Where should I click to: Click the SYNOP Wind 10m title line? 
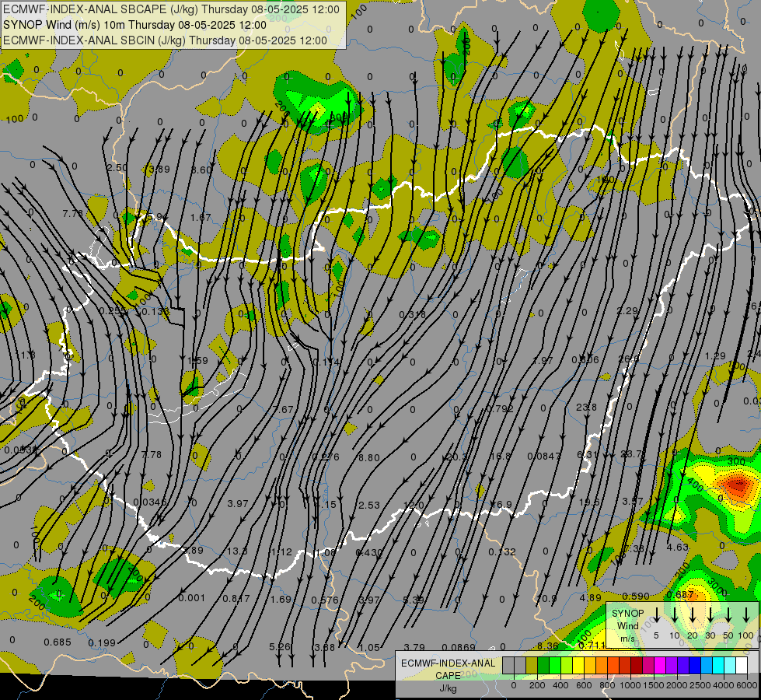pos(135,25)
